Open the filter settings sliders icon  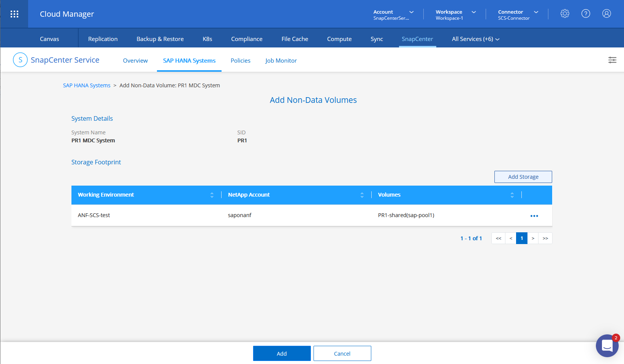(x=612, y=60)
